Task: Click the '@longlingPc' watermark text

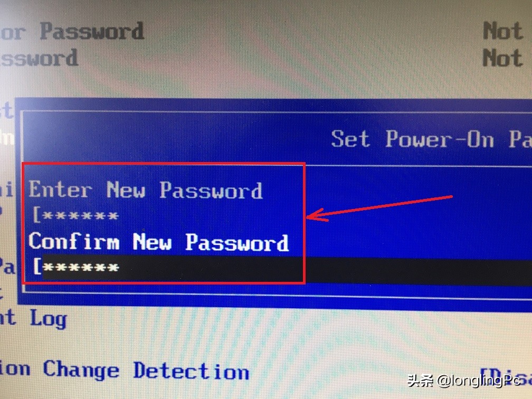Action: coord(479,381)
